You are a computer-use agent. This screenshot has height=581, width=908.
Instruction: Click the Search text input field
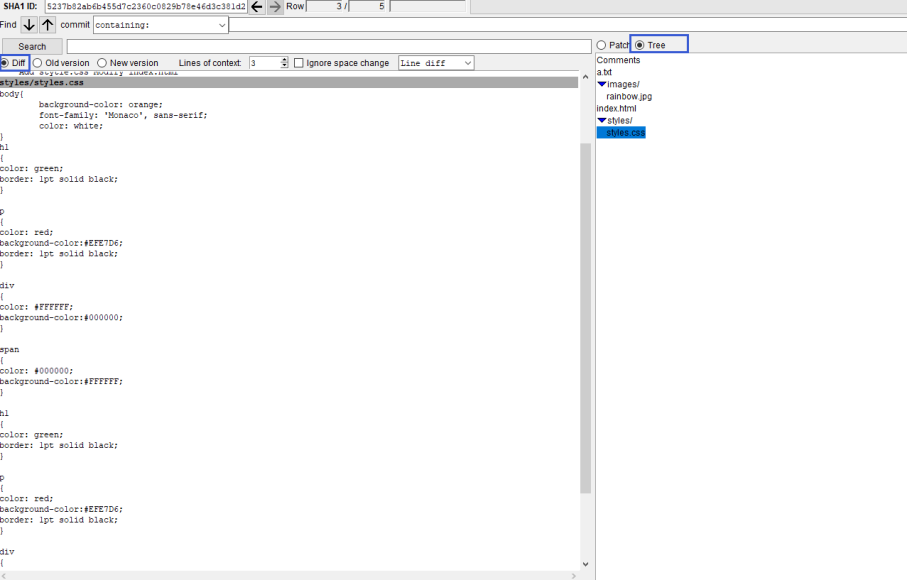tap(329, 46)
